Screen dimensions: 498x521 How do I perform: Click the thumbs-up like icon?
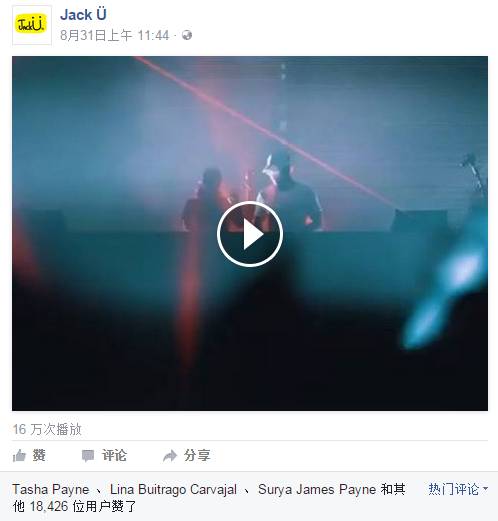click(x=19, y=456)
